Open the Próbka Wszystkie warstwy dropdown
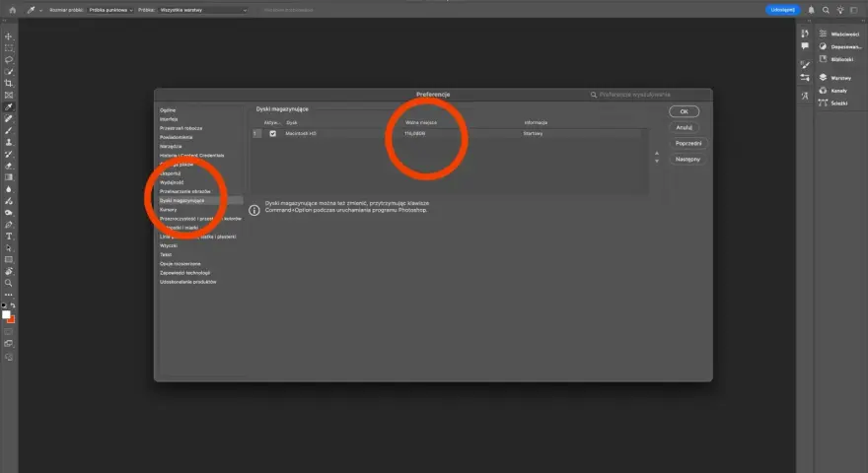Image resolution: width=868 pixels, height=473 pixels. pos(202,10)
